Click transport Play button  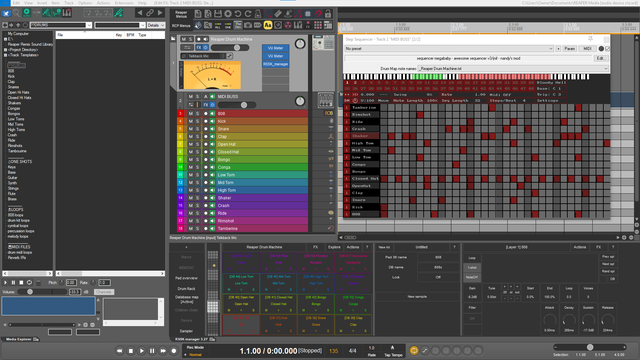click(141, 351)
